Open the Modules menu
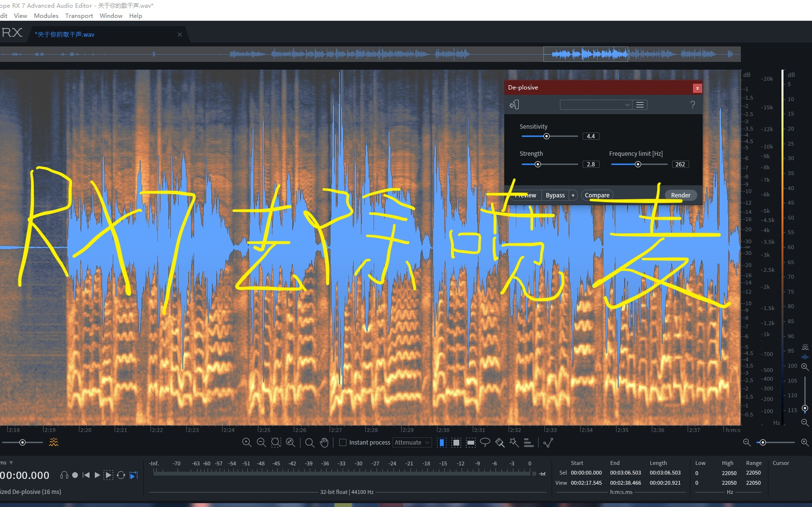 point(46,15)
